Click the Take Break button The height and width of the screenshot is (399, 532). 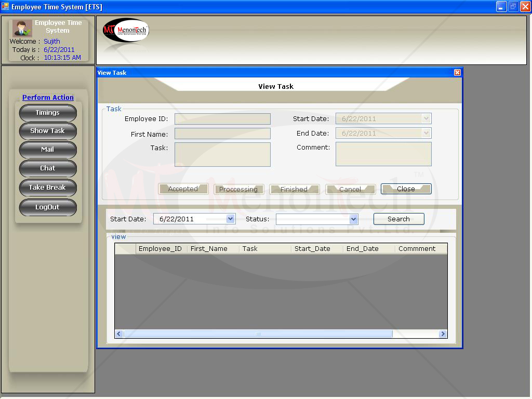pos(48,188)
